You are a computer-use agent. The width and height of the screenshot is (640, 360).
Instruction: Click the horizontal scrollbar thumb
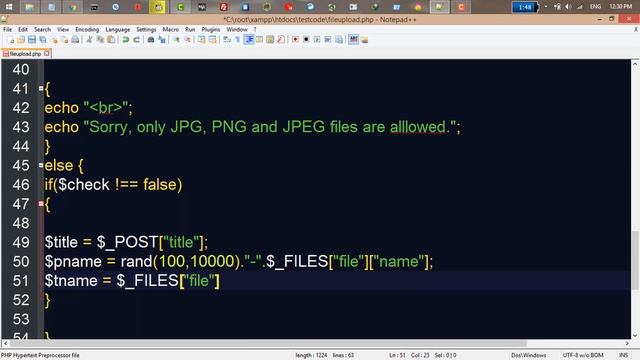point(268,343)
